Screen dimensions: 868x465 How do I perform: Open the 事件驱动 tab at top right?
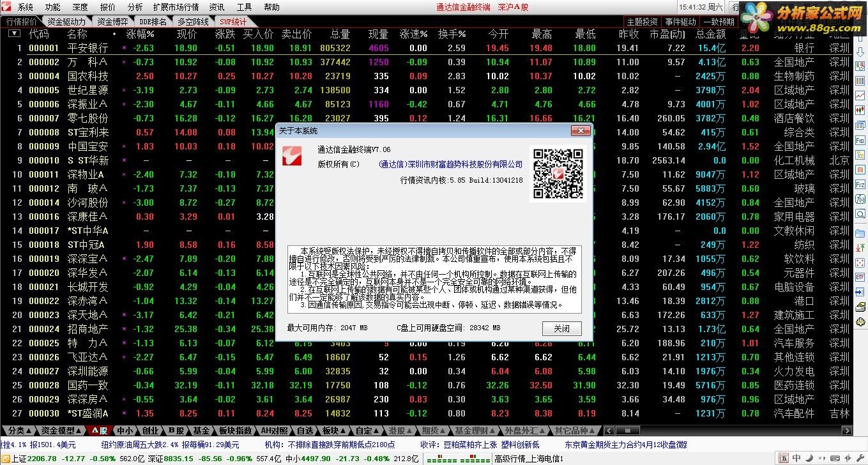681,22
